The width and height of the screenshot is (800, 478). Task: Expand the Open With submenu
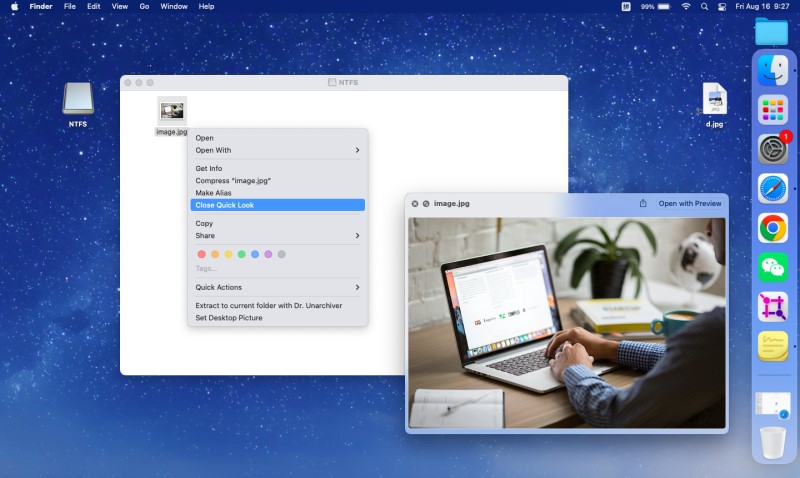click(x=277, y=150)
